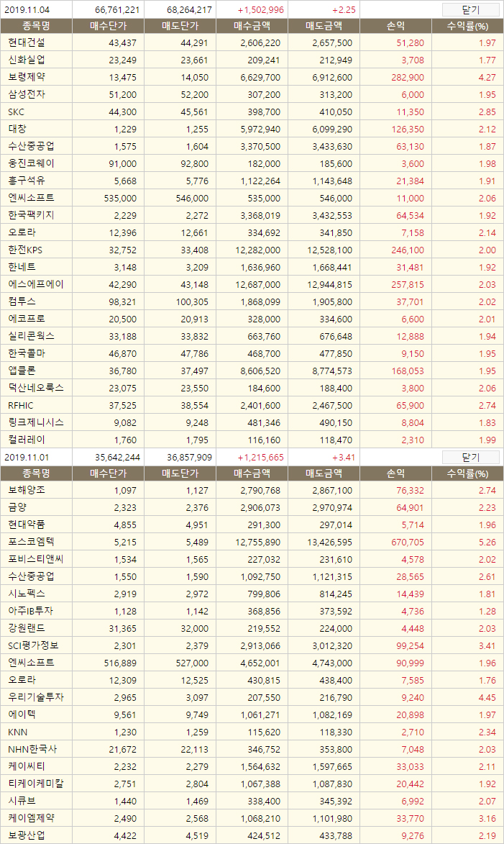
Task: Click the SCI평가정보 stock name
Action: (x=33, y=645)
